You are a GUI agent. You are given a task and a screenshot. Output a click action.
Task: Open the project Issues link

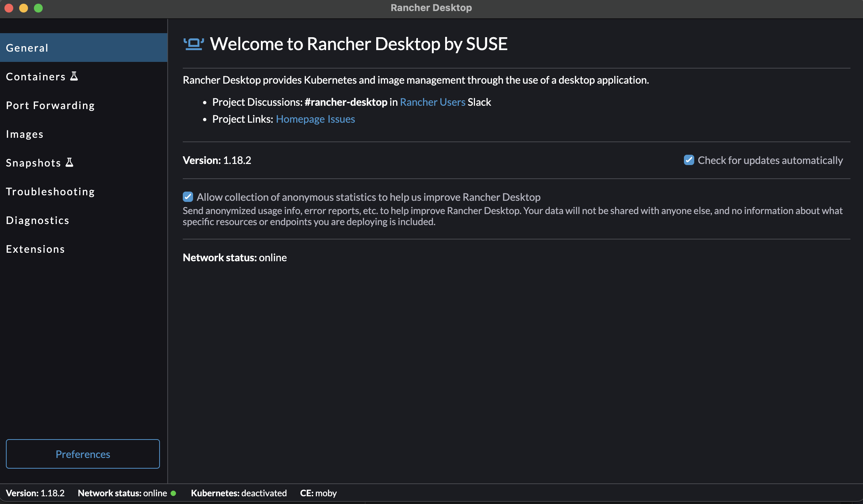coord(341,119)
